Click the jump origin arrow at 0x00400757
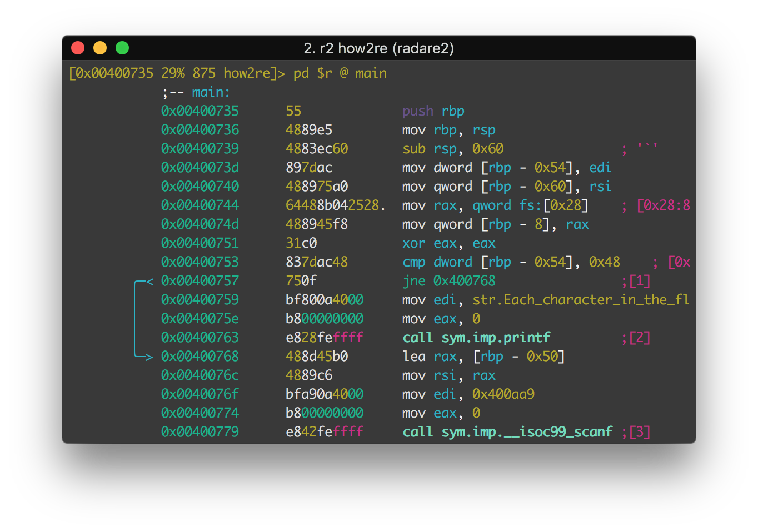This screenshot has height=532, width=758. [149, 282]
